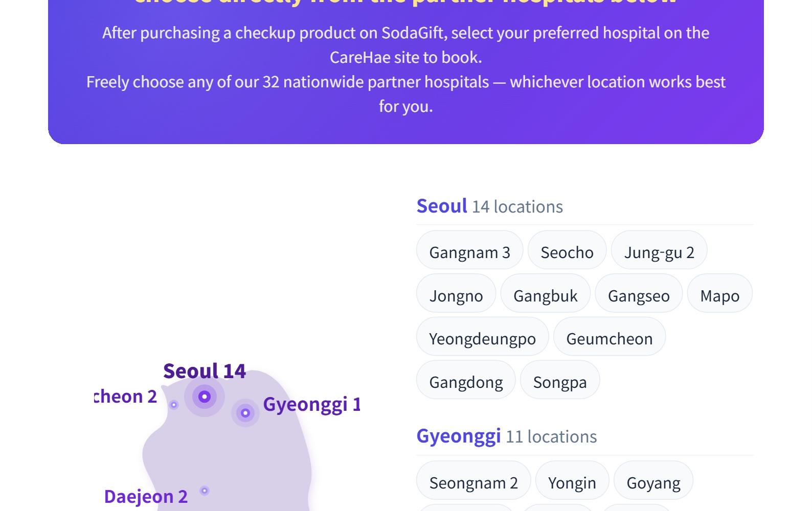Click the Gyeonggi map marker dot
The height and width of the screenshot is (511, 812).
(x=245, y=413)
